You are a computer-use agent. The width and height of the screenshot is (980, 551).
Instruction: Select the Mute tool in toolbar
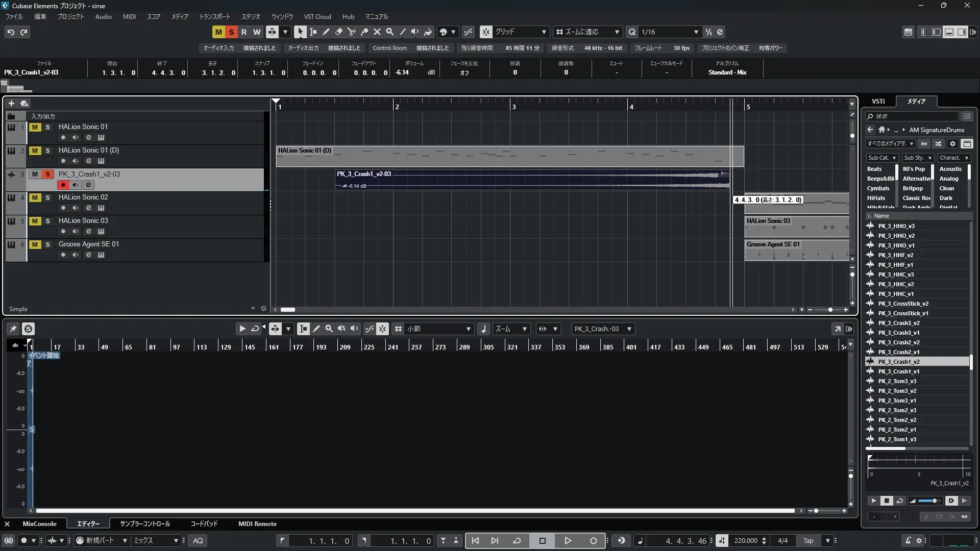point(377,32)
